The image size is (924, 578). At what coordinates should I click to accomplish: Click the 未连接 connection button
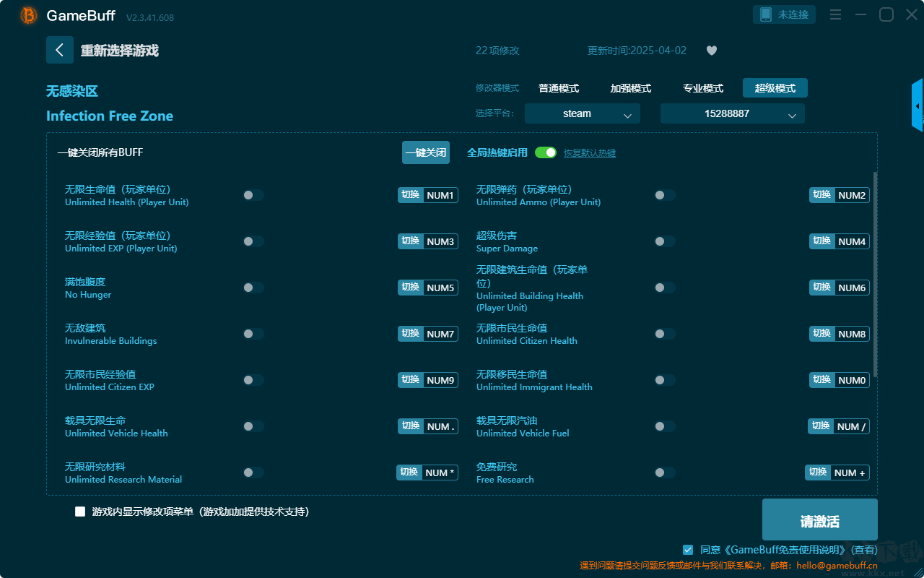click(x=785, y=14)
